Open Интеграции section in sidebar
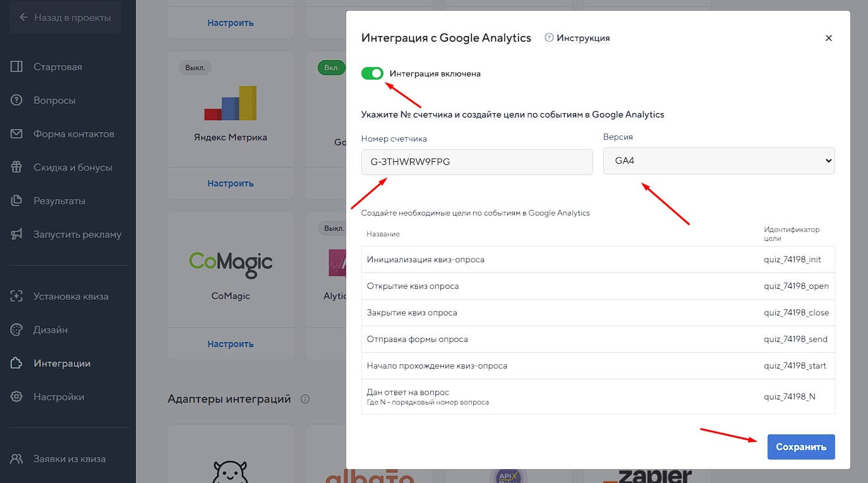 [x=61, y=364]
